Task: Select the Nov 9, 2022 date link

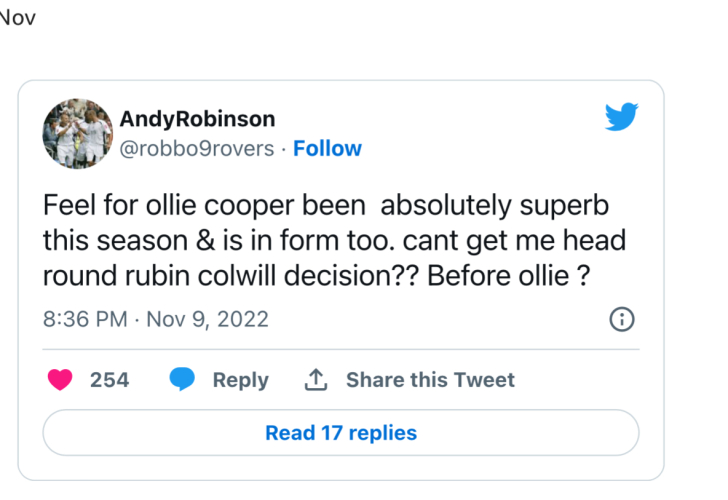Action: pyautogui.click(x=207, y=320)
